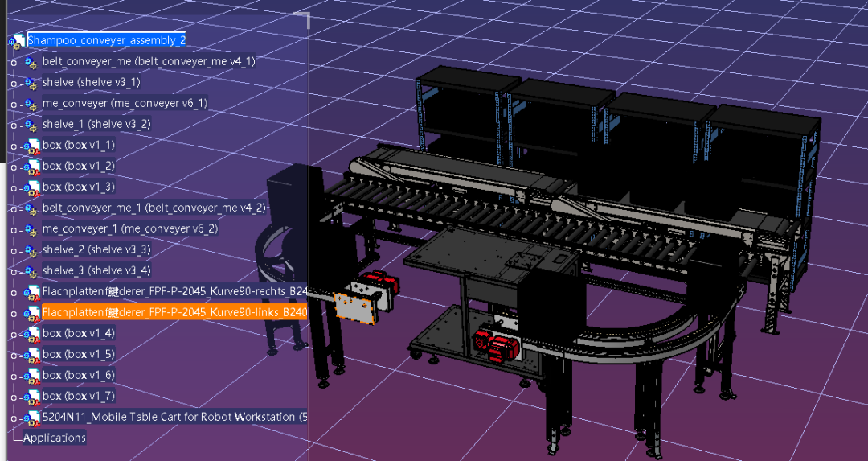Select 'belt_conveyer_me_1 (belt_conveyer_me v4_2)' label
This screenshot has height=461, width=868.
pos(154,208)
